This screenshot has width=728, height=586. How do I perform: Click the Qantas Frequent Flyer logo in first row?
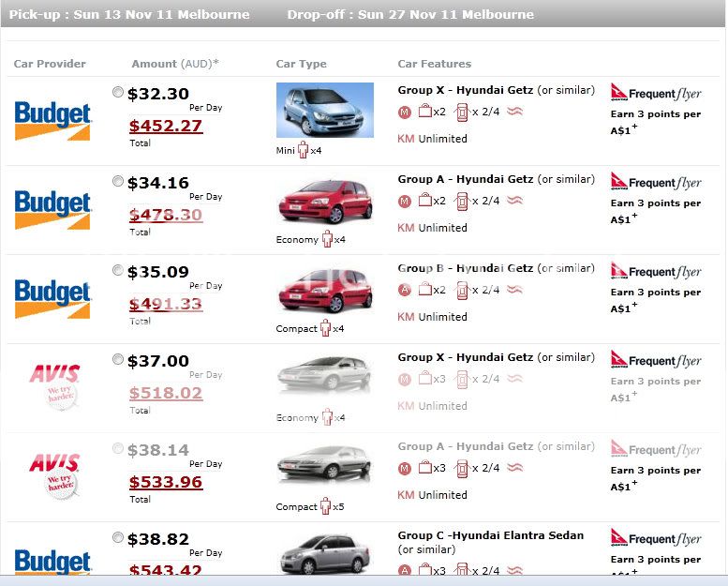click(x=656, y=93)
